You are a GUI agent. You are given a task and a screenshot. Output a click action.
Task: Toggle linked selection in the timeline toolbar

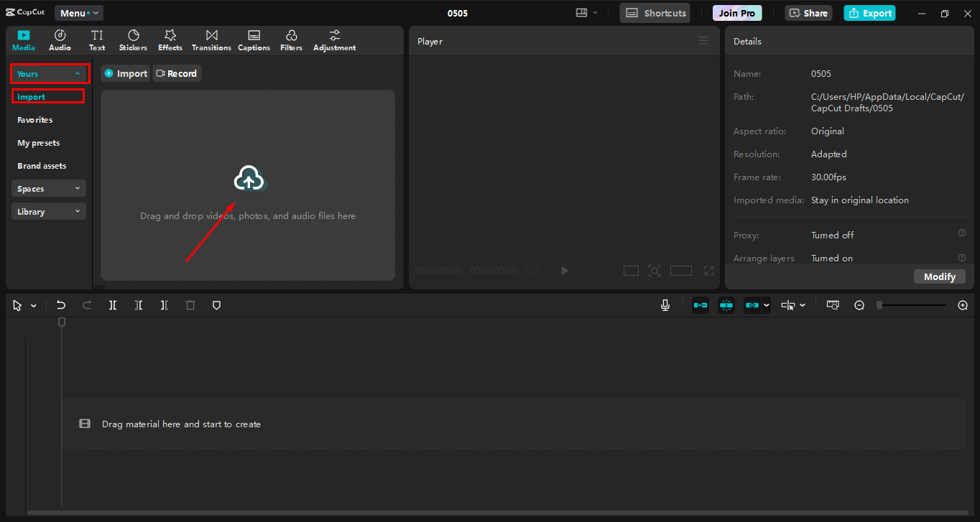(752, 304)
